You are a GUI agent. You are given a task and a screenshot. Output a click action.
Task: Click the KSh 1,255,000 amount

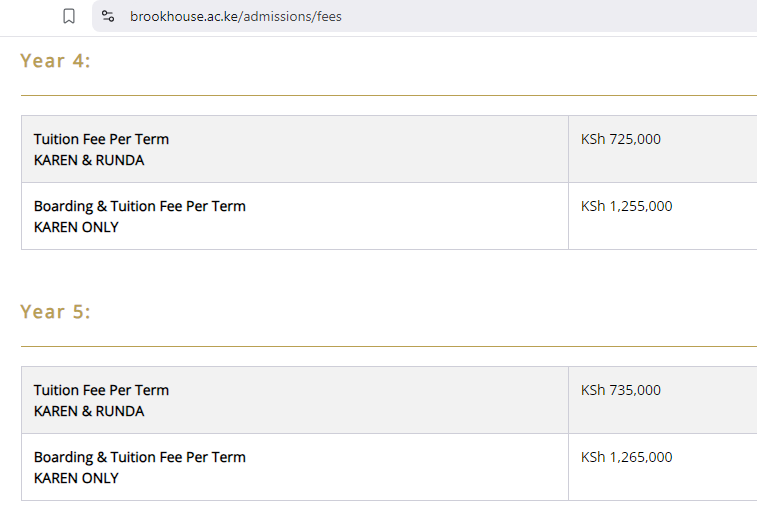[626, 206]
